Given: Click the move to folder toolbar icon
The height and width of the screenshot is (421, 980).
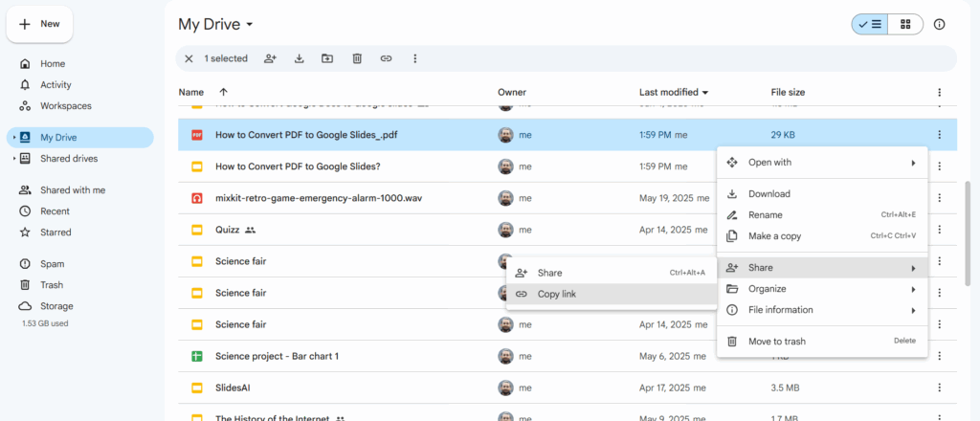Looking at the screenshot, I should [x=327, y=58].
